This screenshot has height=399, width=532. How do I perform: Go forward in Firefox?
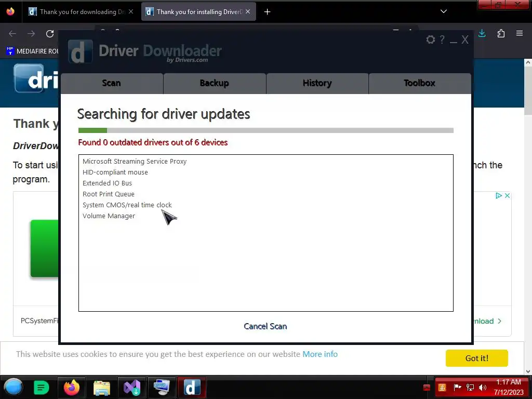click(x=31, y=34)
